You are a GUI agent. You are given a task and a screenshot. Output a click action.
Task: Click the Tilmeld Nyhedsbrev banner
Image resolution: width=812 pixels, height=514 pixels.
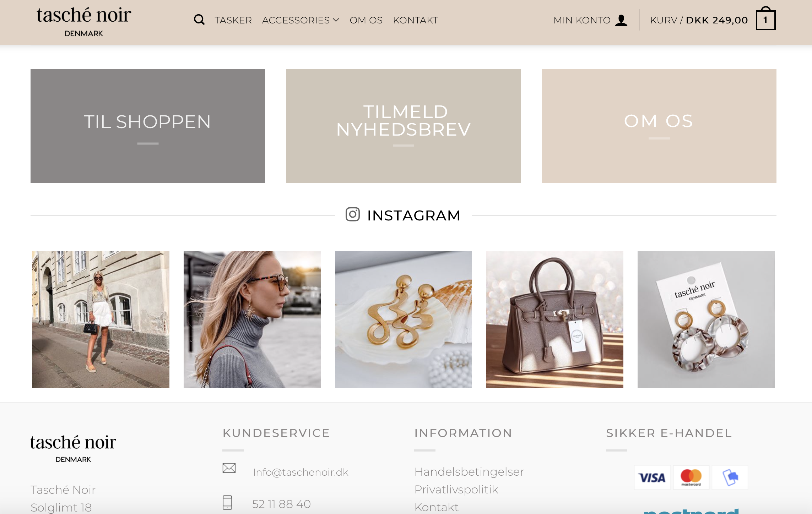(x=404, y=126)
